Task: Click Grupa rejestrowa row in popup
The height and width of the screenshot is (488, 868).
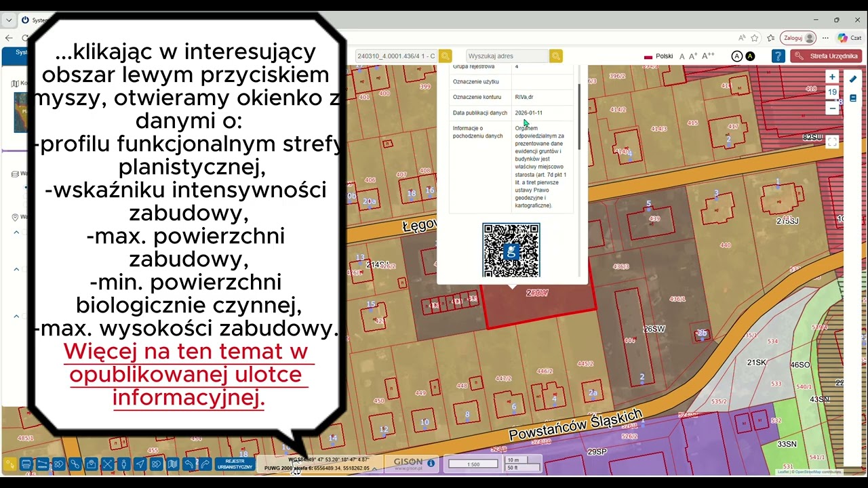Action: point(512,67)
